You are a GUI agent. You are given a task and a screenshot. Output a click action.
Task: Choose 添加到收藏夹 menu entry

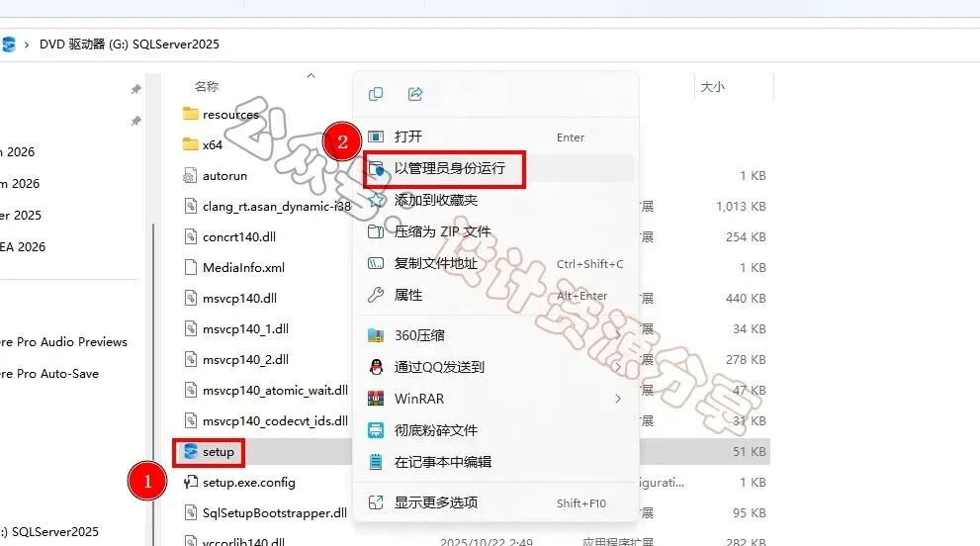pos(496,200)
